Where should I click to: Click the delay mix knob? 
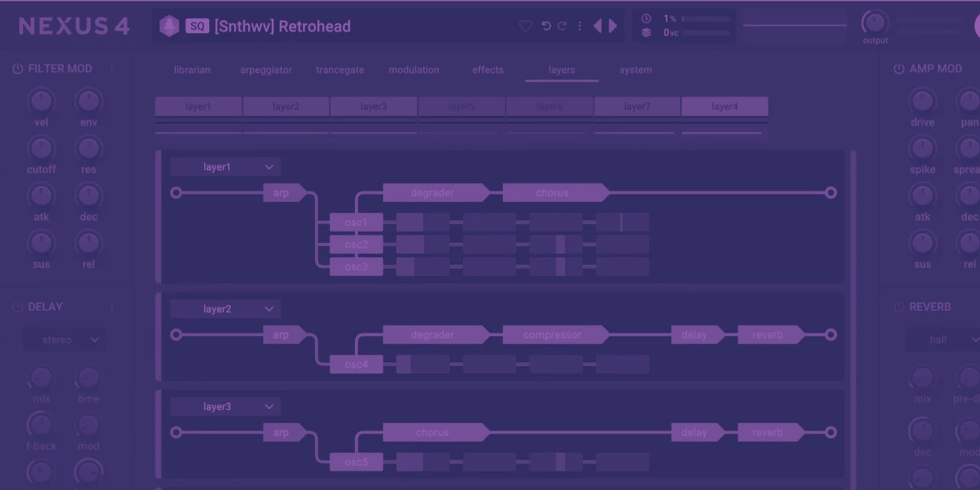coord(41,378)
